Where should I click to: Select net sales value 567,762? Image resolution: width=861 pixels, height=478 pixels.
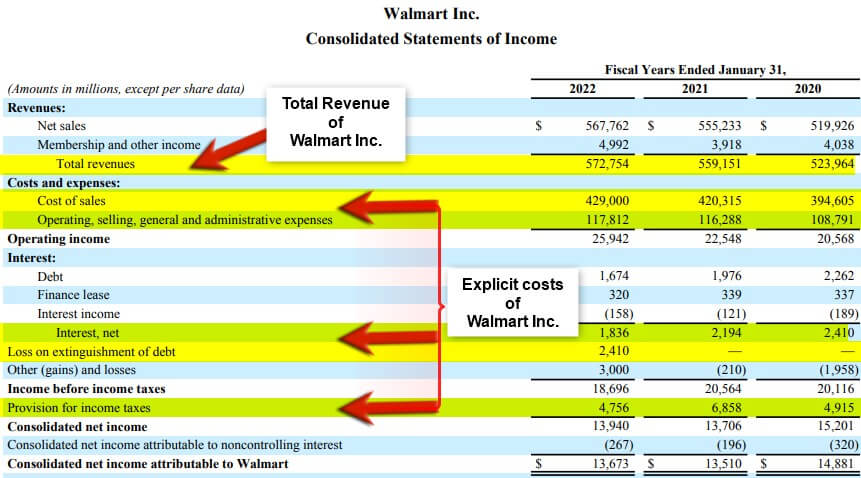click(607, 126)
